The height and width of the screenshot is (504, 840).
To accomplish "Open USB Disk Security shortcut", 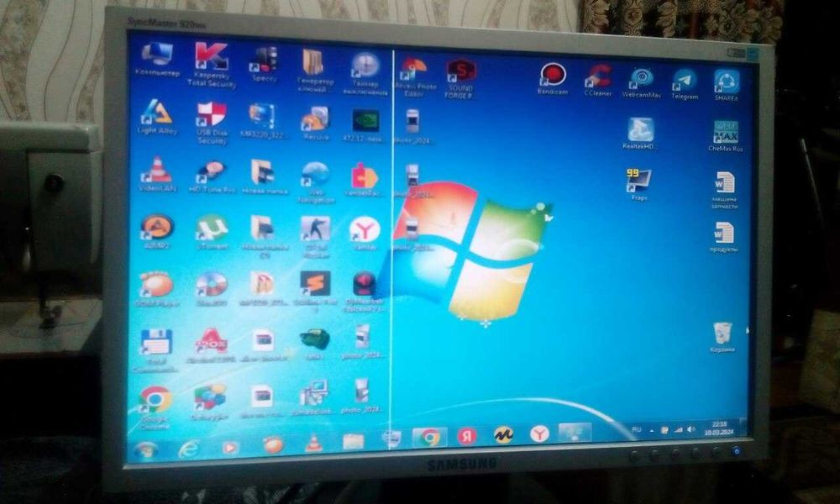I will pyautogui.click(x=213, y=123).
